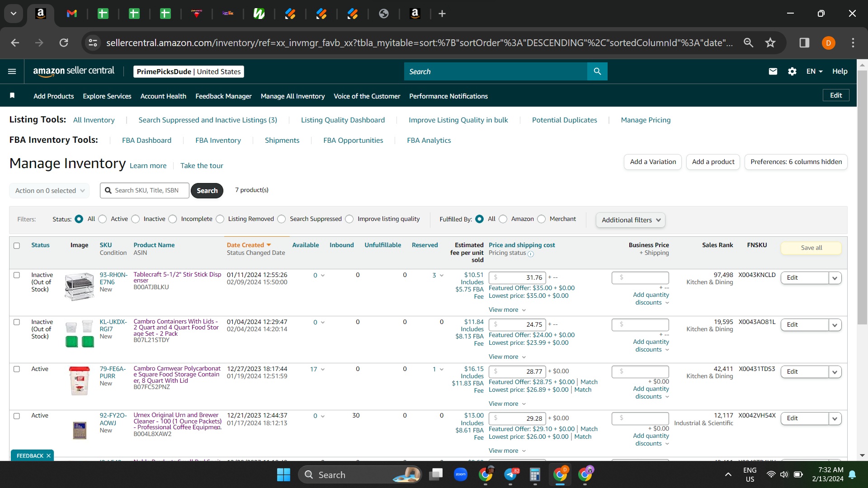This screenshot has height=488, width=868.
Task: Expand View more for Cambro Containers row
Action: point(507,357)
